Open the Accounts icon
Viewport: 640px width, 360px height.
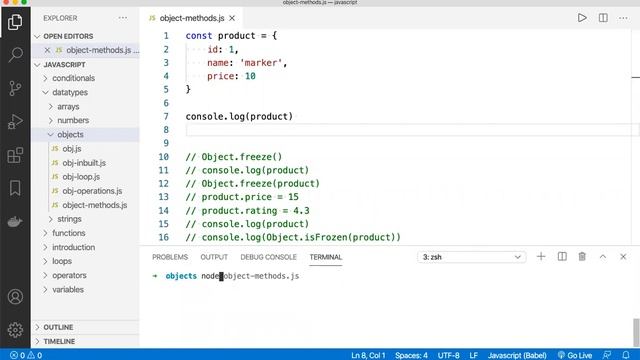point(15,297)
